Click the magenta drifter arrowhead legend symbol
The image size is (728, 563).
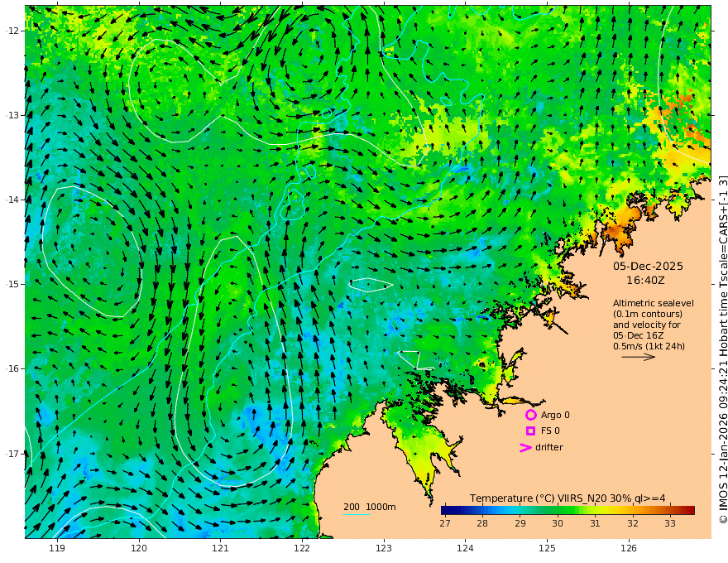525,448
